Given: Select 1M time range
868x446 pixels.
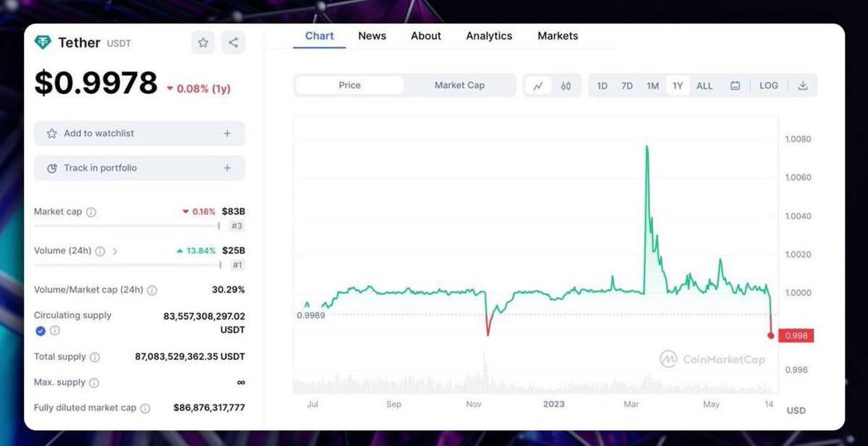Looking at the screenshot, I should click(x=652, y=86).
